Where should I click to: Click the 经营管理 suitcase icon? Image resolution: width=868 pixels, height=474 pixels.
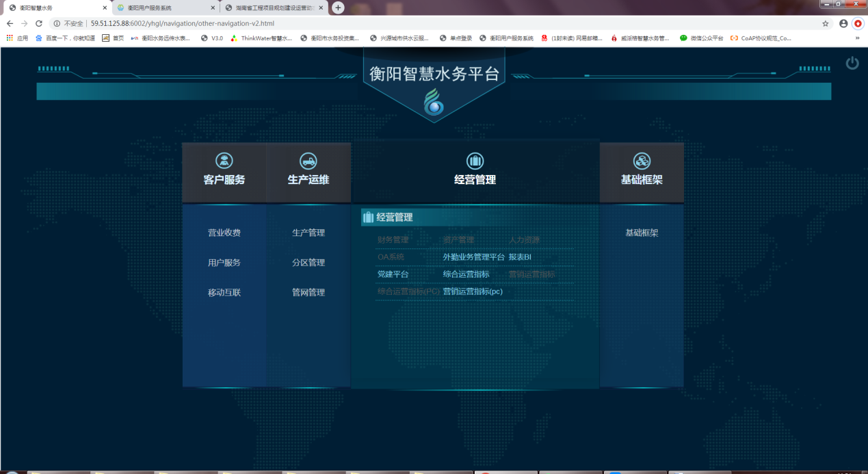(475, 161)
